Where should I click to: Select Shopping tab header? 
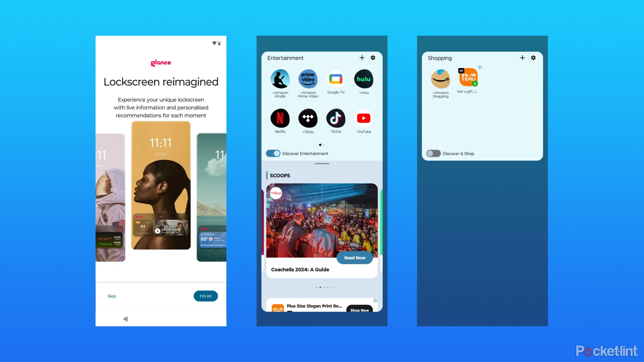click(439, 58)
